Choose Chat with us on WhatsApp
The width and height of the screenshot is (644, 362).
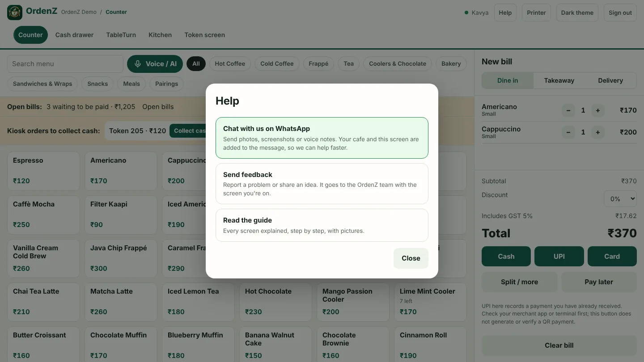[322, 138]
